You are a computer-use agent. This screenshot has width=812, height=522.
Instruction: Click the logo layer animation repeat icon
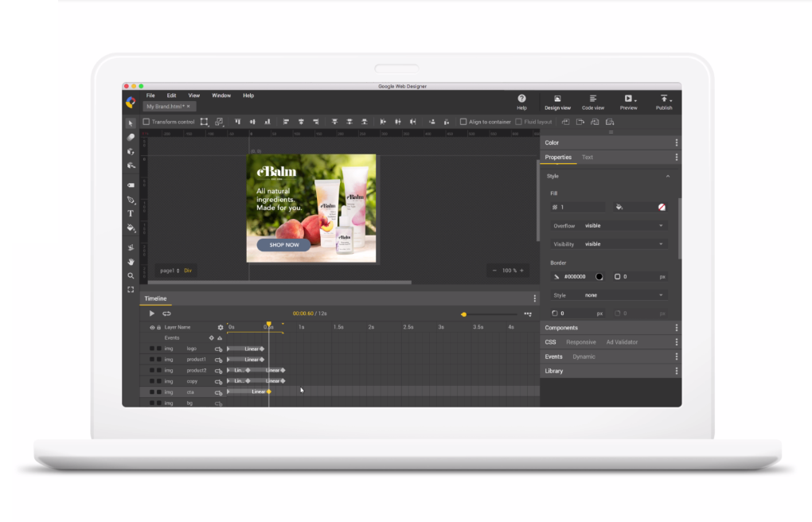219,349
